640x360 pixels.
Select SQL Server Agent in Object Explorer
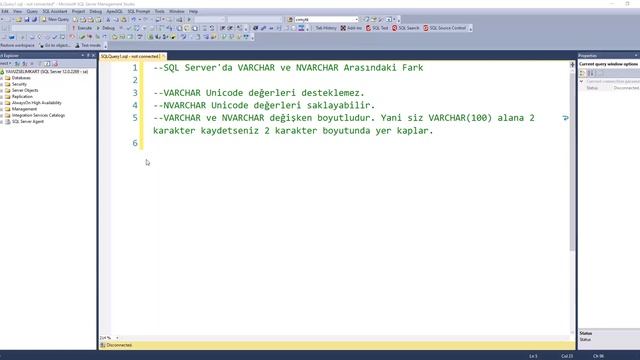tap(28, 122)
